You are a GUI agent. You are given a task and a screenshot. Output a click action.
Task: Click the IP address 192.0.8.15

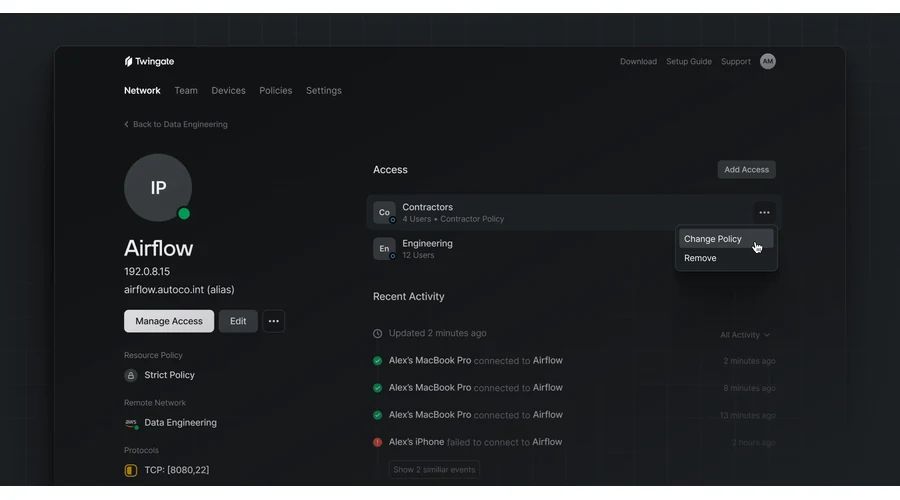pyautogui.click(x=147, y=272)
